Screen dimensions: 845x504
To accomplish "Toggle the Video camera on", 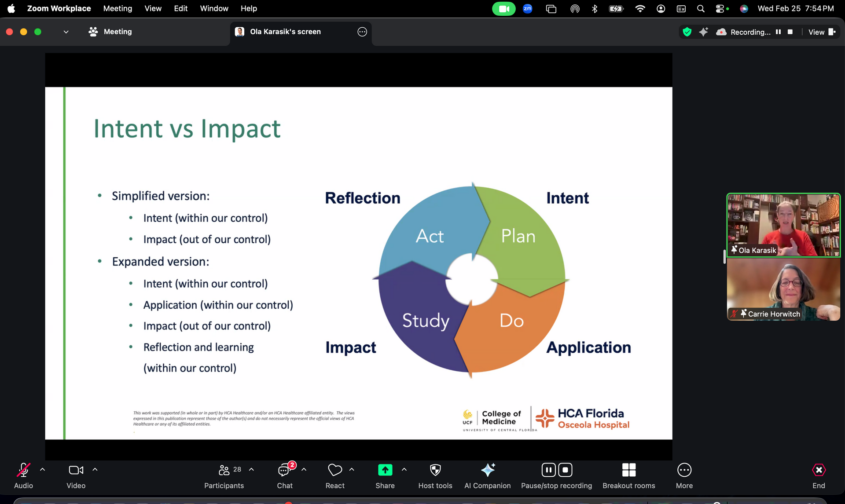I will [76, 470].
